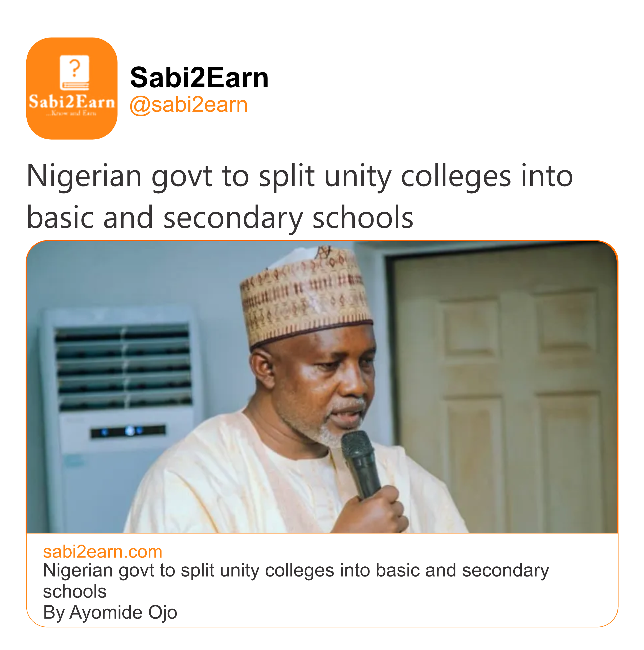
Task: Open the Sabi2Earn display name
Action: [199, 78]
